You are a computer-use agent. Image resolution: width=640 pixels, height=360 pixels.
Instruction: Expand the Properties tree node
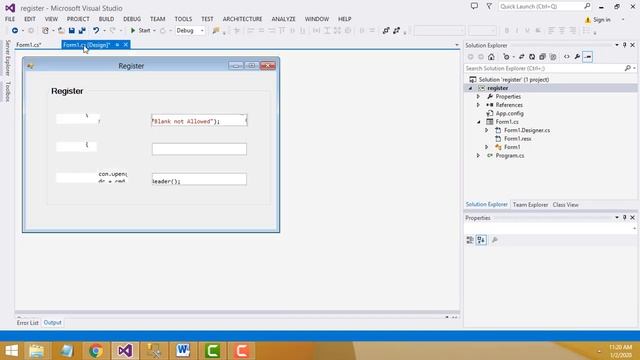point(478,97)
